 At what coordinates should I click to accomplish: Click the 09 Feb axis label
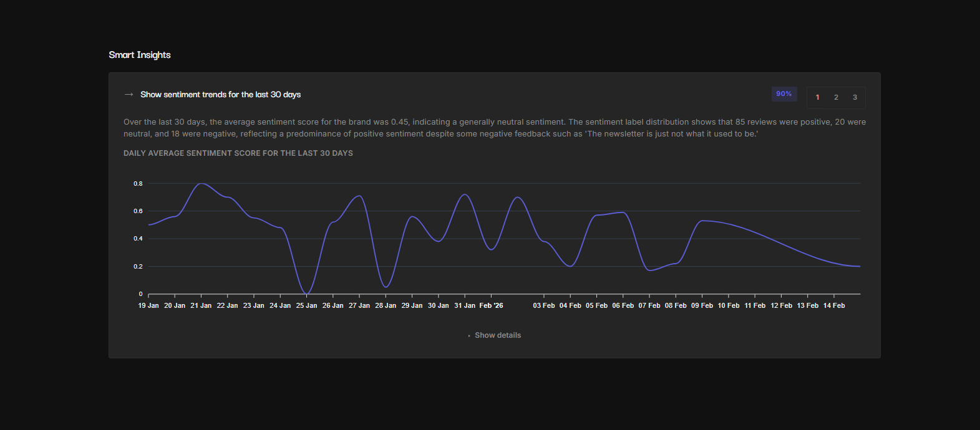702,306
